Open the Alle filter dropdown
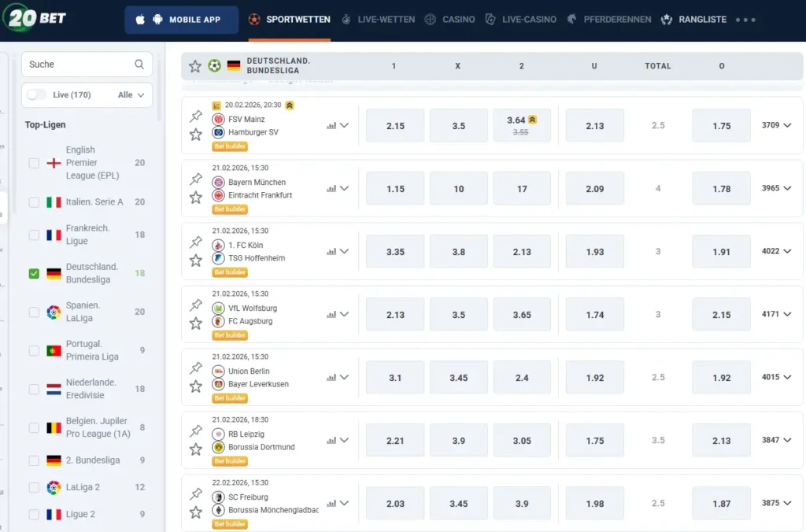806x532 pixels. pyautogui.click(x=131, y=94)
